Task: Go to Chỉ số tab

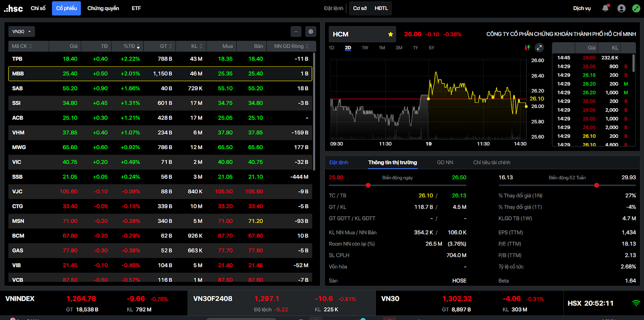Action: [38, 8]
